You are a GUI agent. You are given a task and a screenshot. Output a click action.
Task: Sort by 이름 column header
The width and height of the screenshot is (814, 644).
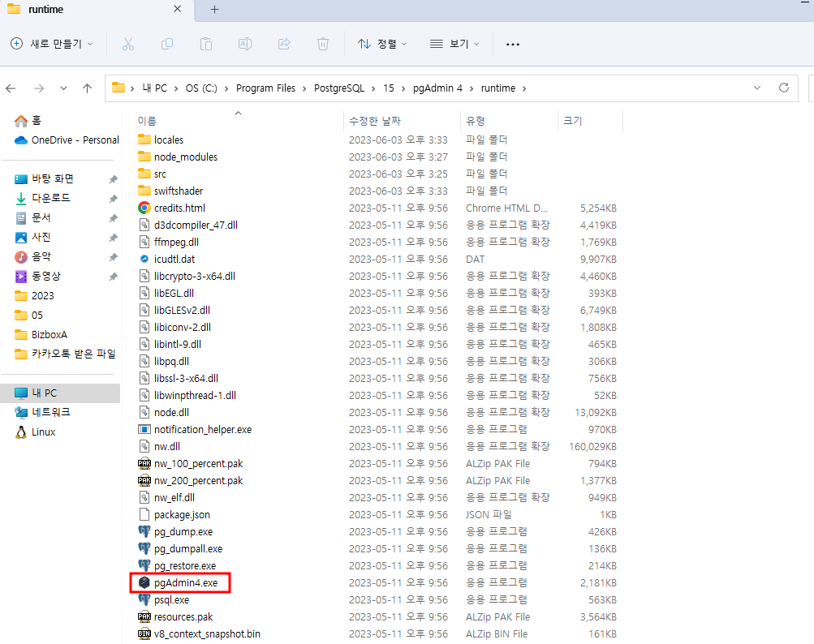click(x=147, y=121)
